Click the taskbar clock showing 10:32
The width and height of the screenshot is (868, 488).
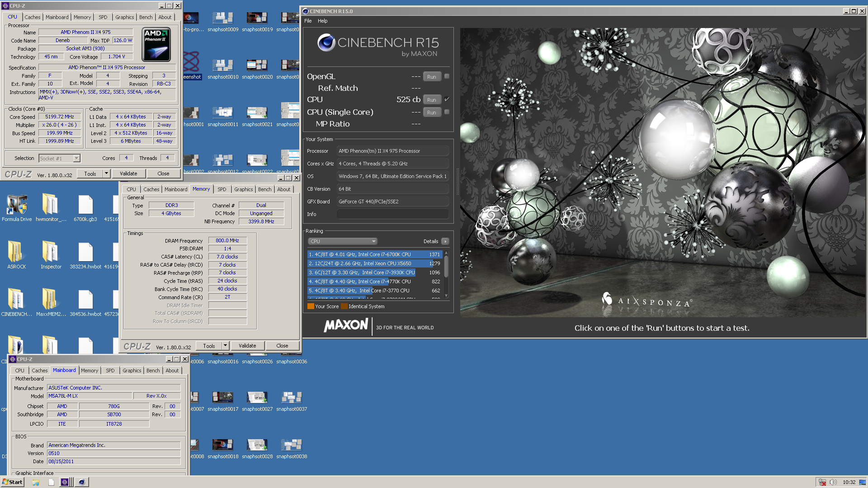pos(849,482)
